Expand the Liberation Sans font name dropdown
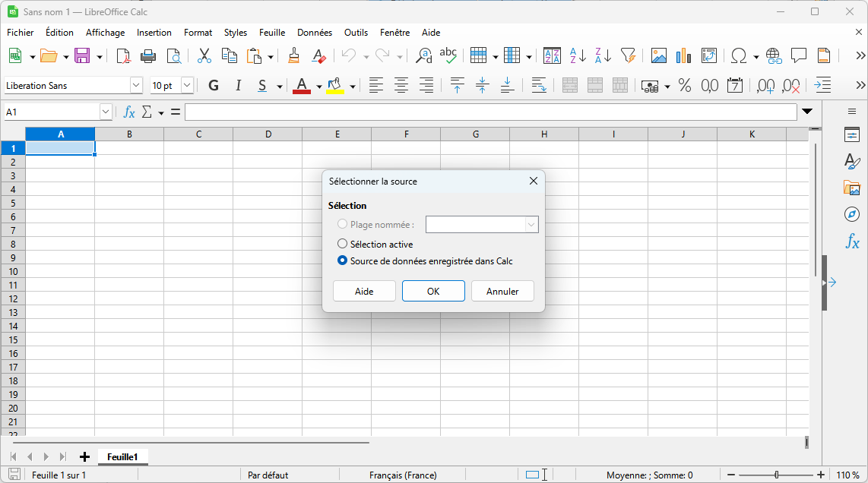This screenshot has height=483, width=868. point(136,86)
